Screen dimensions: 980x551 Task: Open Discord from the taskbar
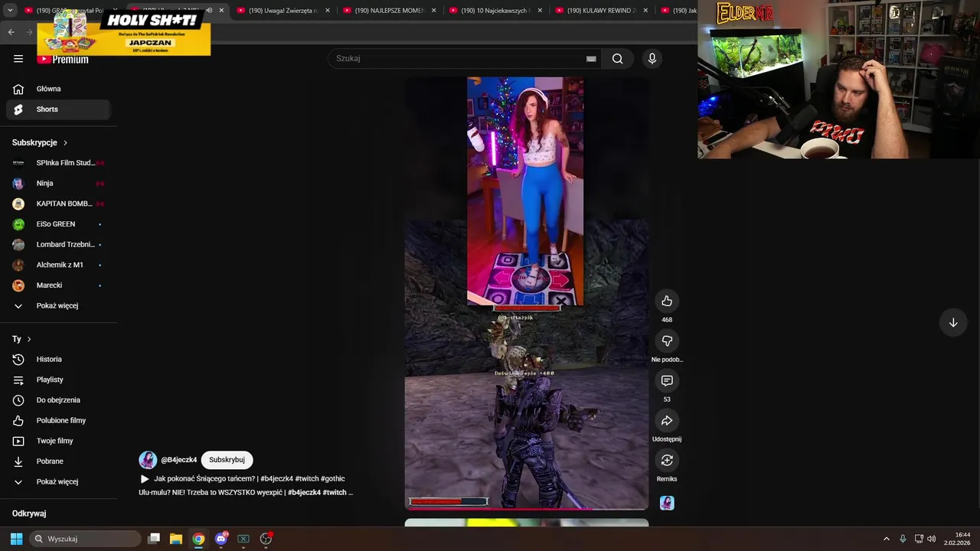221,539
